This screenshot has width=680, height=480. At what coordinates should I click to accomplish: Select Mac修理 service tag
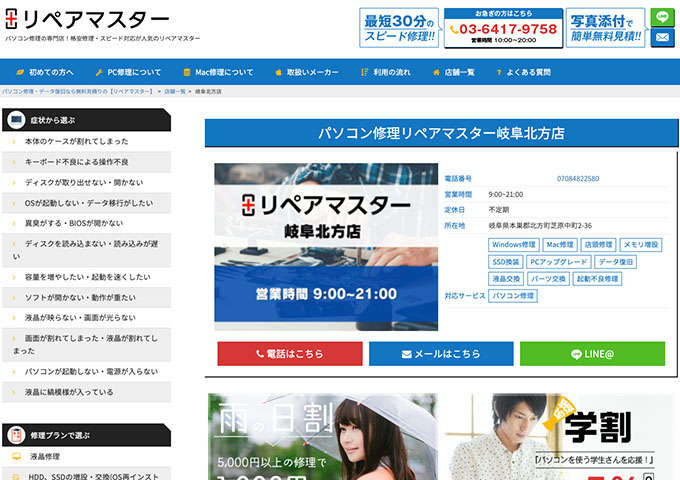559,245
